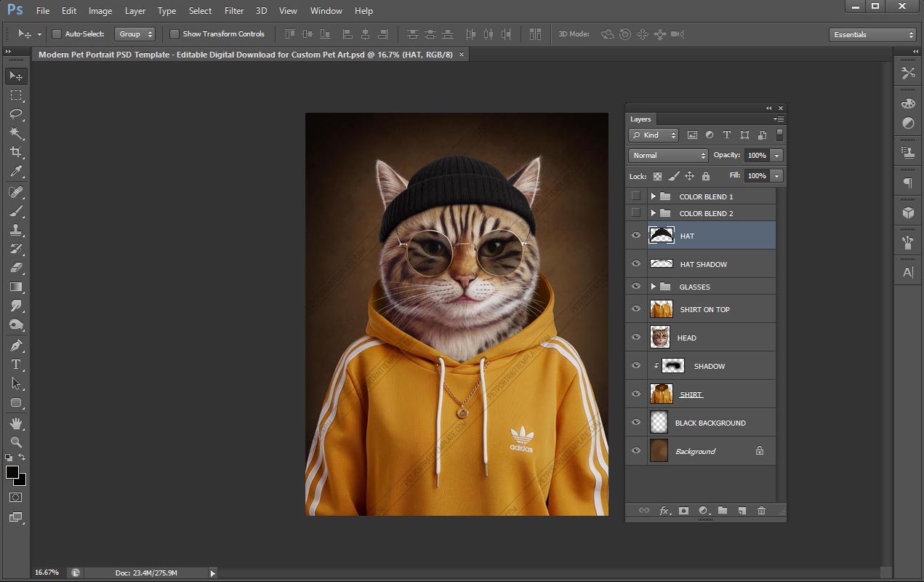This screenshot has width=924, height=582.
Task: Lock transparent pixels icon
Action: (657, 176)
